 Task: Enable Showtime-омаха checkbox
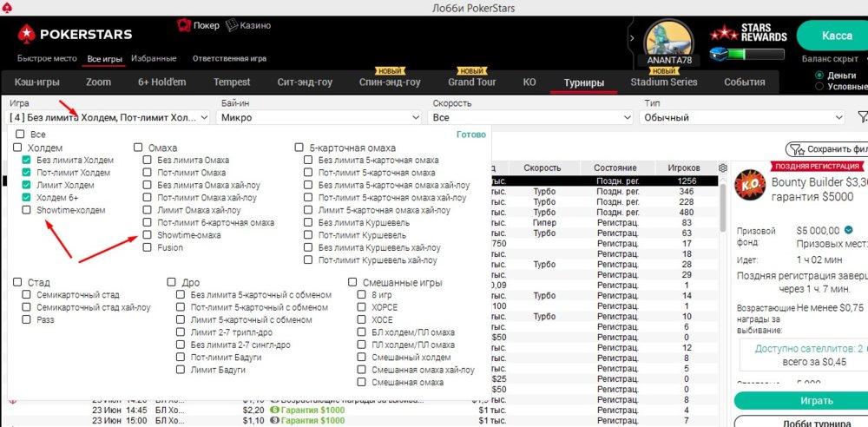coord(147,235)
